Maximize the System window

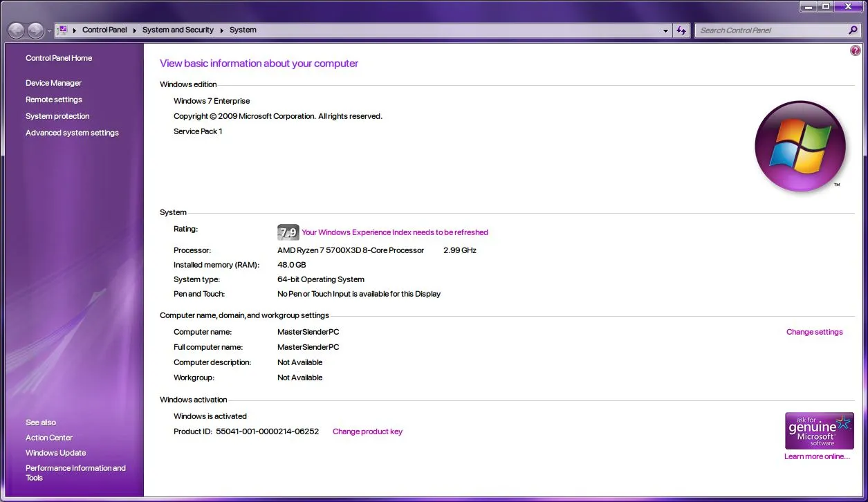[x=826, y=6]
